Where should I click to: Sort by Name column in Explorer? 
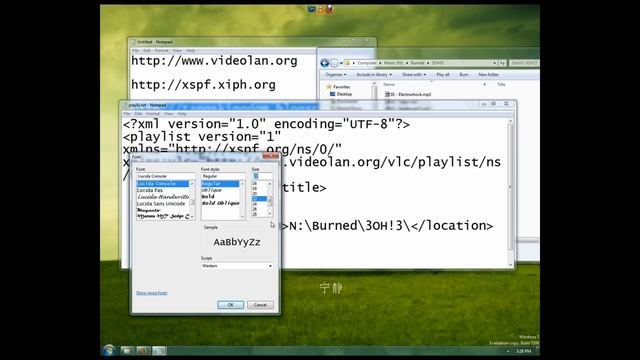coord(389,84)
